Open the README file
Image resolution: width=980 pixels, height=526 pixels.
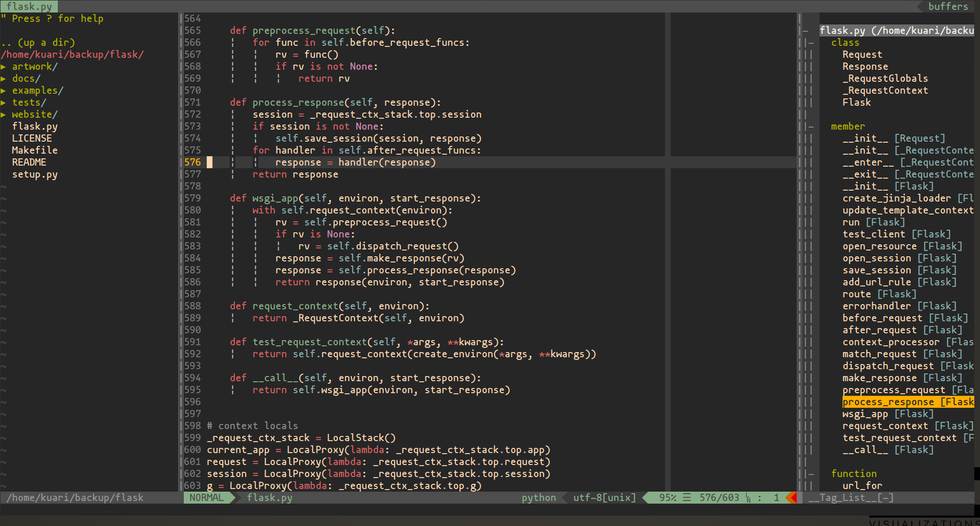pyautogui.click(x=29, y=162)
